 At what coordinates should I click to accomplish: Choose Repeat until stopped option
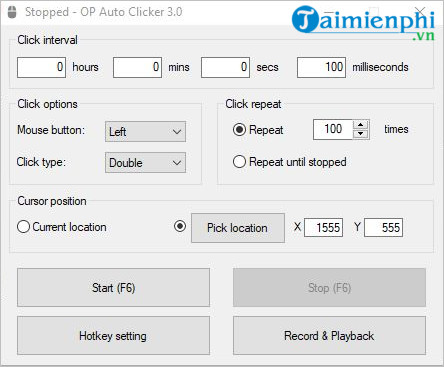coord(239,162)
